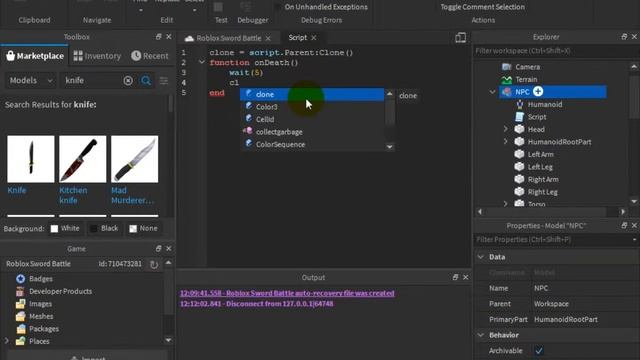Select Black background option
Screen dimensions: 640x360
point(104,229)
